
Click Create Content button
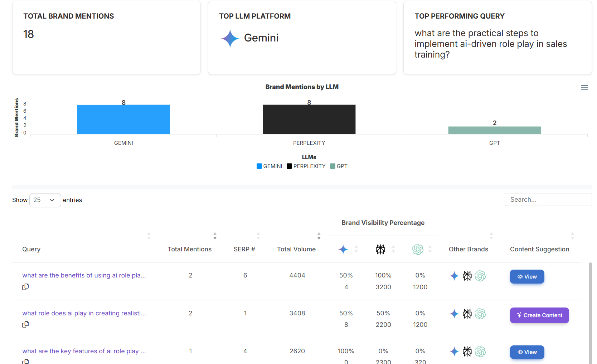pyautogui.click(x=539, y=315)
